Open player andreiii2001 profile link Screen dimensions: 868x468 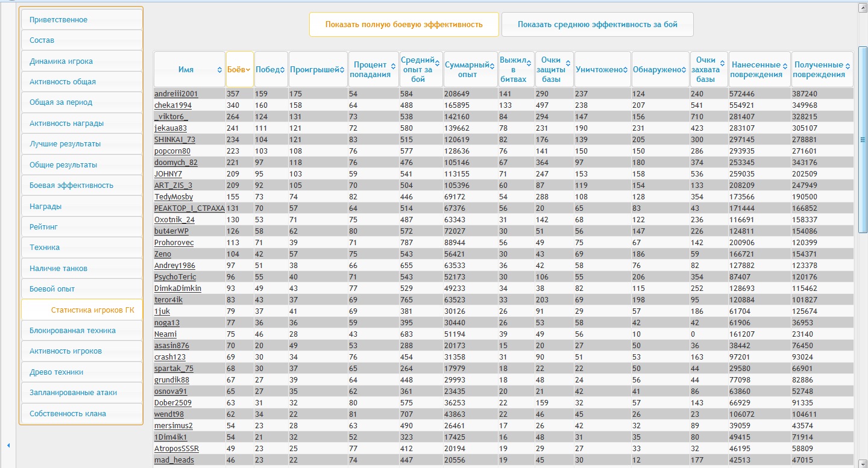[x=176, y=94]
